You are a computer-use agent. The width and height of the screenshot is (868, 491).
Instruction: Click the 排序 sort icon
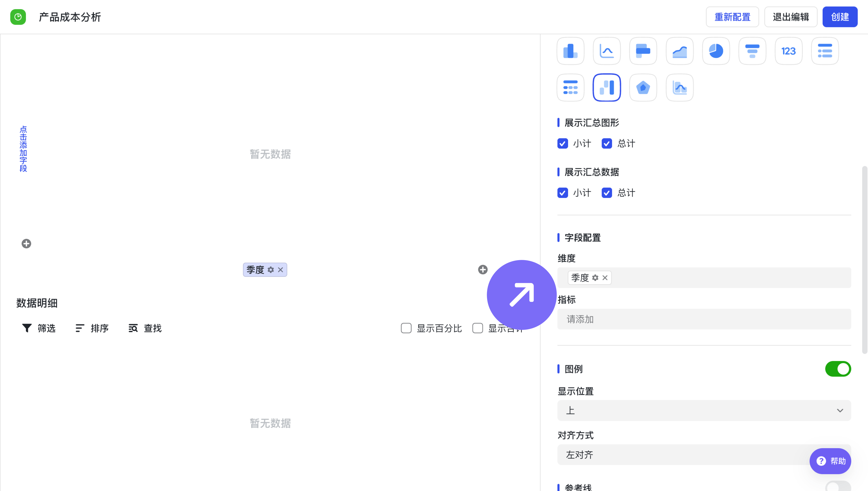[80, 328]
